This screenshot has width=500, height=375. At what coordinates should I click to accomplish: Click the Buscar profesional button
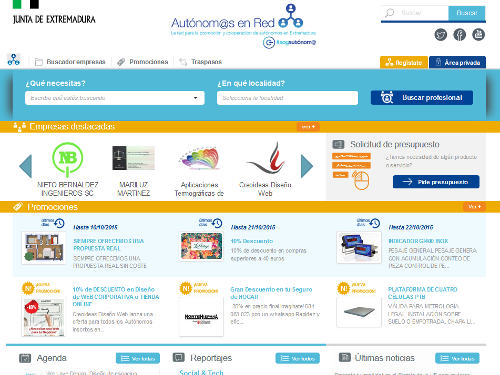point(422,98)
